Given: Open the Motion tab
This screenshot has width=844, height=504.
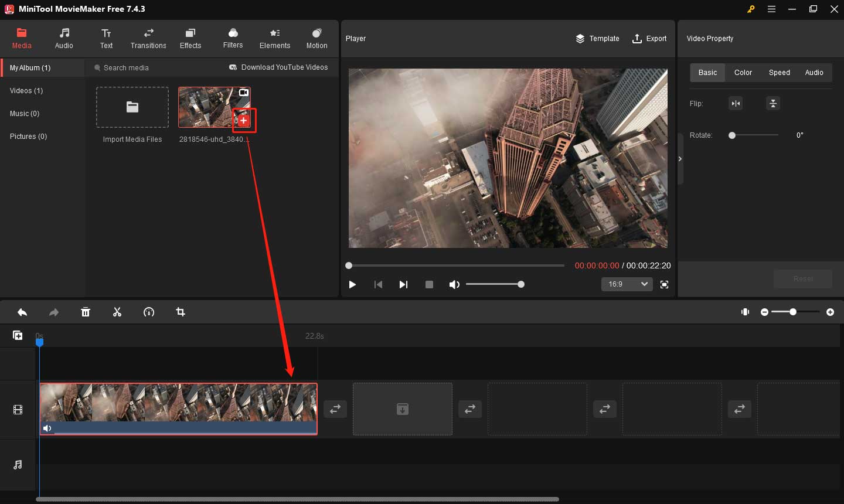Looking at the screenshot, I should [x=317, y=39].
